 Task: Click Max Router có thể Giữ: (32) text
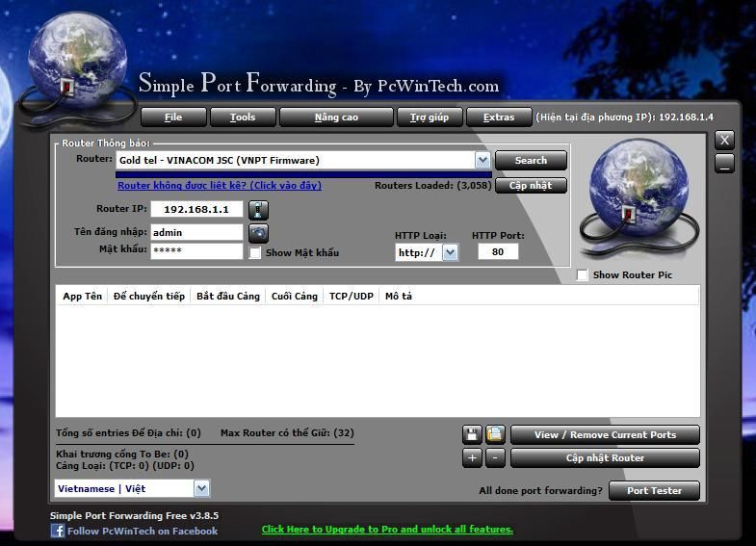click(287, 432)
